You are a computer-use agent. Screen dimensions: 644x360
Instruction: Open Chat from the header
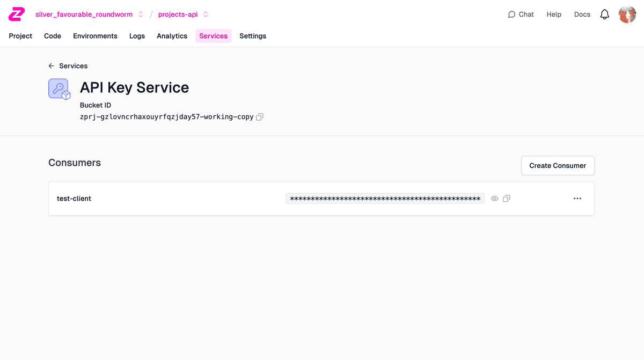click(521, 14)
